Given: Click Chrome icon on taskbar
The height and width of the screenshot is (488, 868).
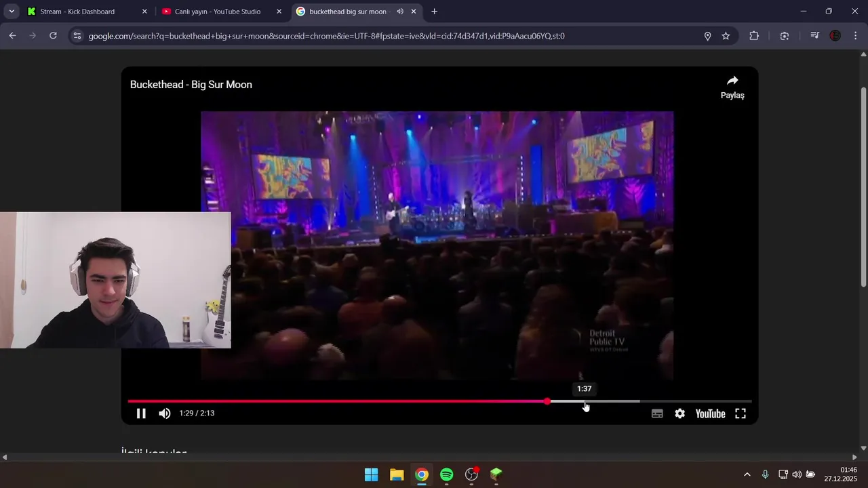Looking at the screenshot, I should tap(422, 474).
